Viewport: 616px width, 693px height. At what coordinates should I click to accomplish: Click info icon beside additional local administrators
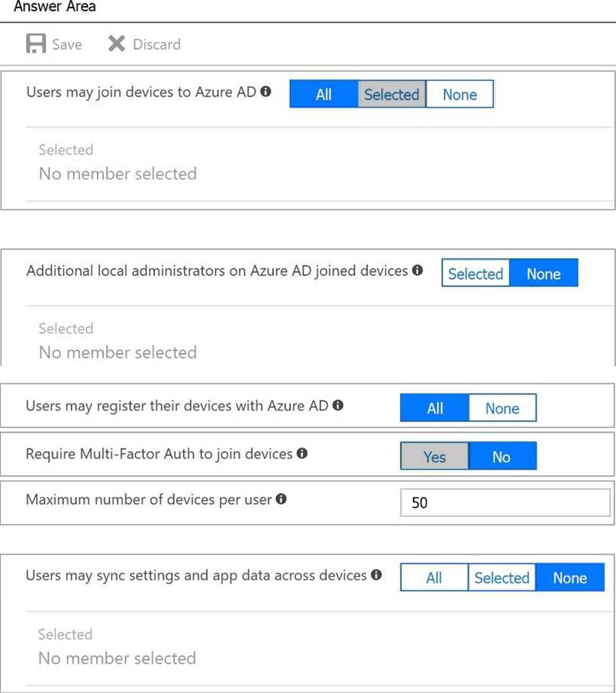click(417, 270)
